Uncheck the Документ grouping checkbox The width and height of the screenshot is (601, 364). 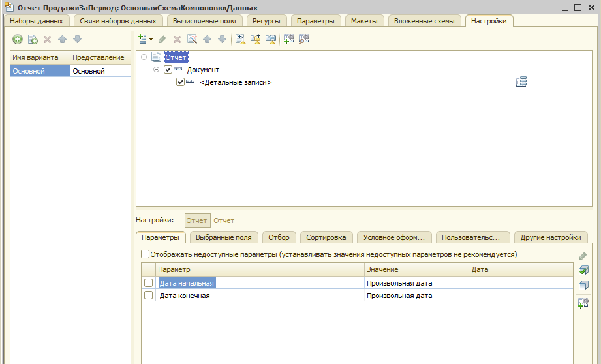pyautogui.click(x=168, y=70)
